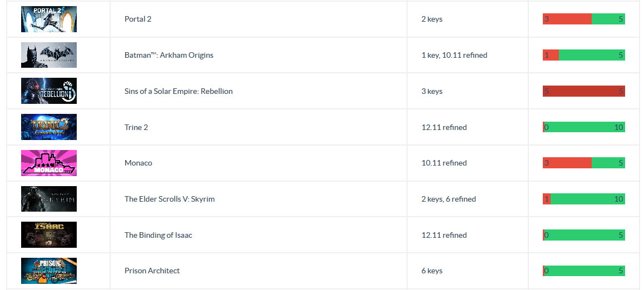Open the Portal 2 title link
Screen dimensions: 644x290
138,19
